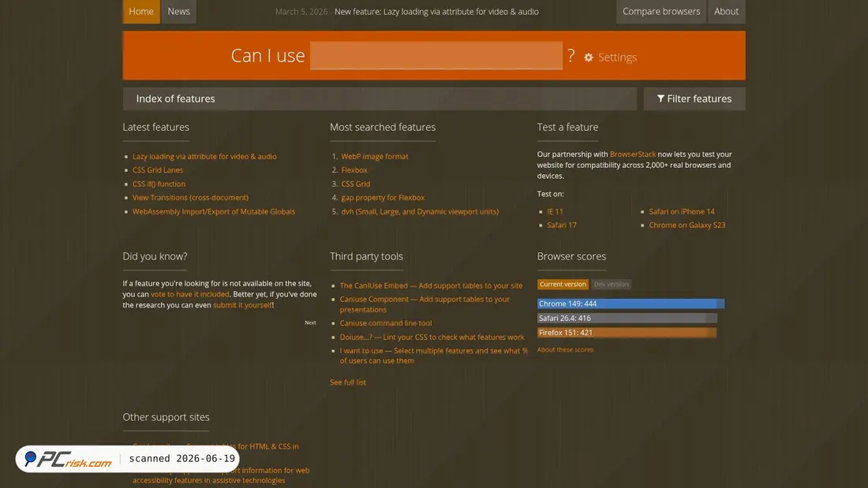Open Lazy loading via attribute latest feature
Screen dimensions: 868x488
tap(204, 157)
